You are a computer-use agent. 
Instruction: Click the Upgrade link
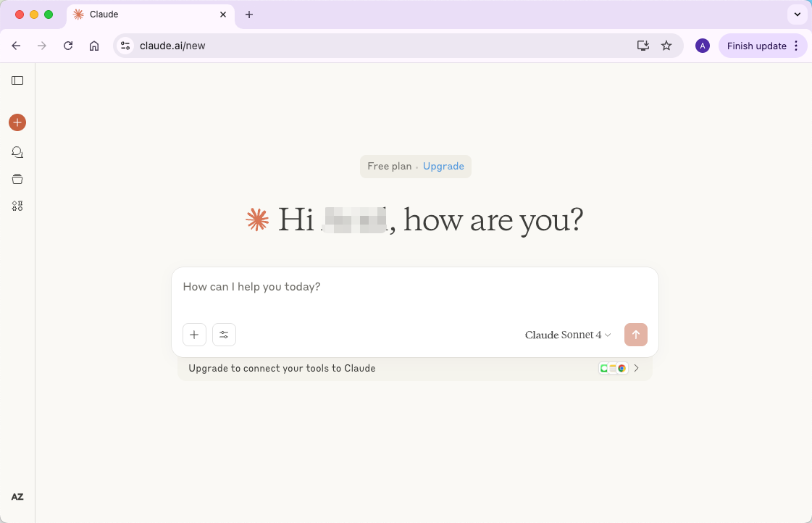coord(443,166)
